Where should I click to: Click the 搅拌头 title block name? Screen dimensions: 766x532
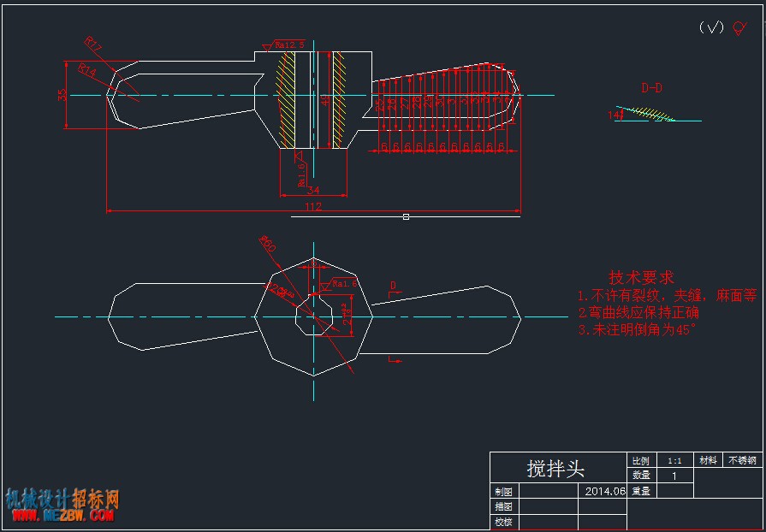click(x=555, y=469)
